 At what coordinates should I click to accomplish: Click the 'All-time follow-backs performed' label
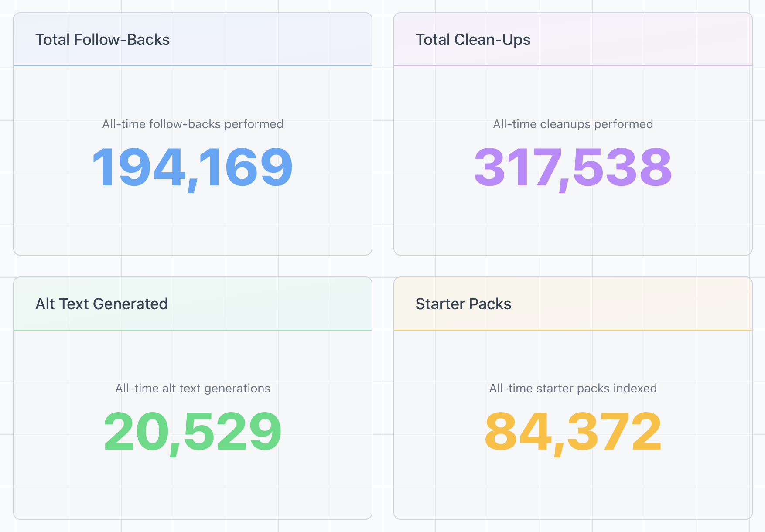click(193, 124)
